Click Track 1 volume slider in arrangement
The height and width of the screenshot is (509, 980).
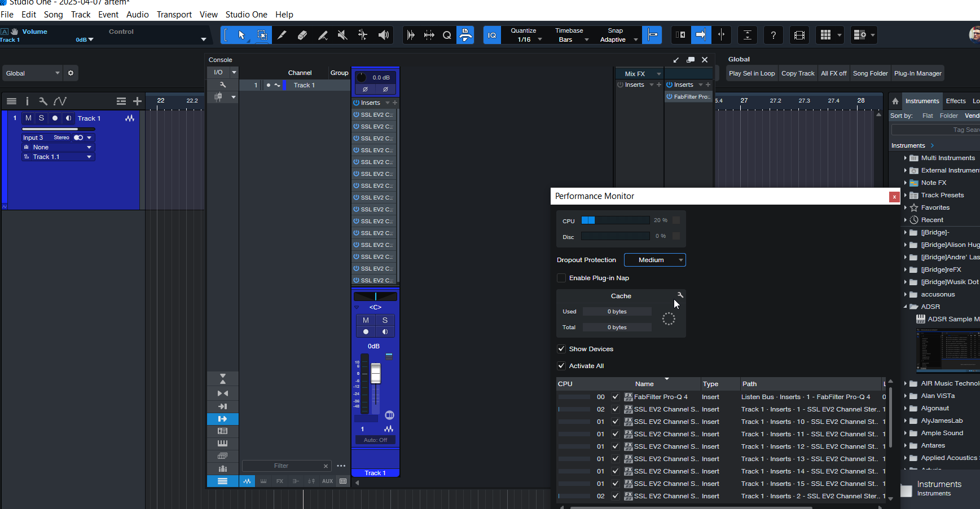pos(58,129)
